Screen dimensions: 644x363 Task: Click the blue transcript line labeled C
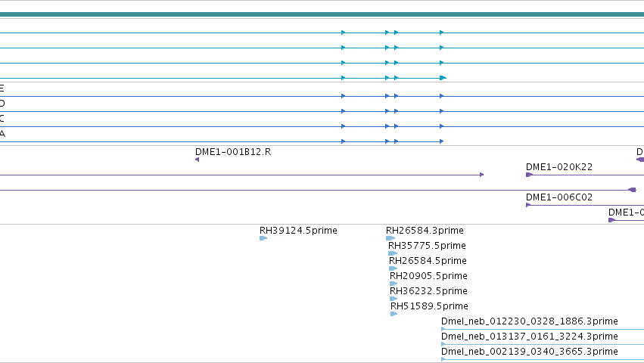tap(322, 127)
